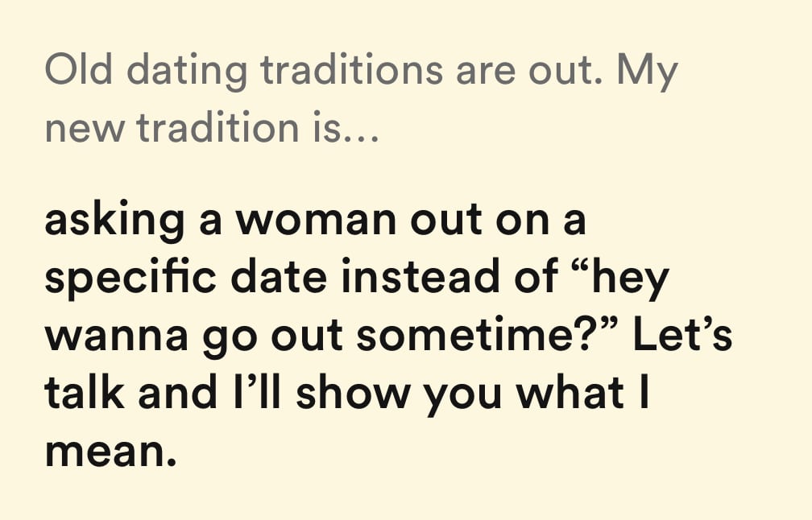Image resolution: width=812 pixels, height=520 pixels.
Task: Click the word "Old" in the prompt
Action: (x=77, y=71)
